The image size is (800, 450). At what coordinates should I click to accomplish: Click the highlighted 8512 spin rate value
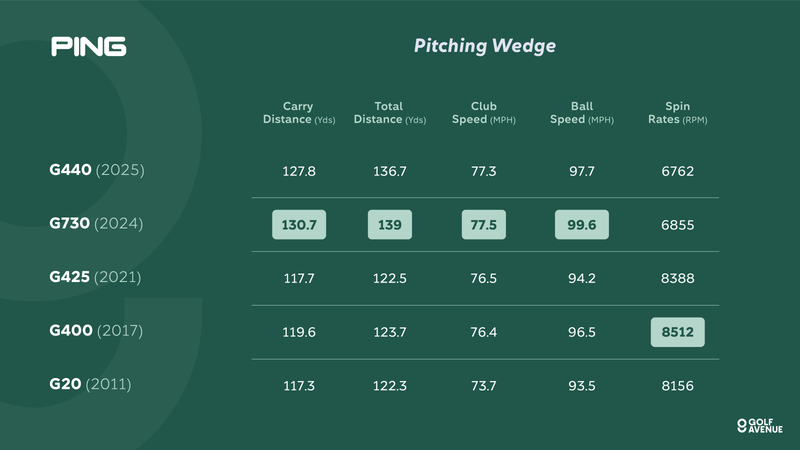pos(677,332)
